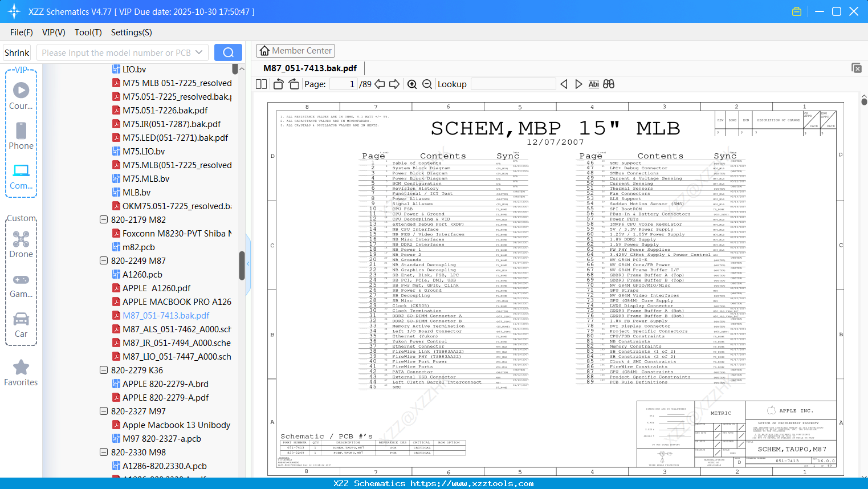
Task: Click the file tree scroll-up arrow
Action: (x=242, y=69)
